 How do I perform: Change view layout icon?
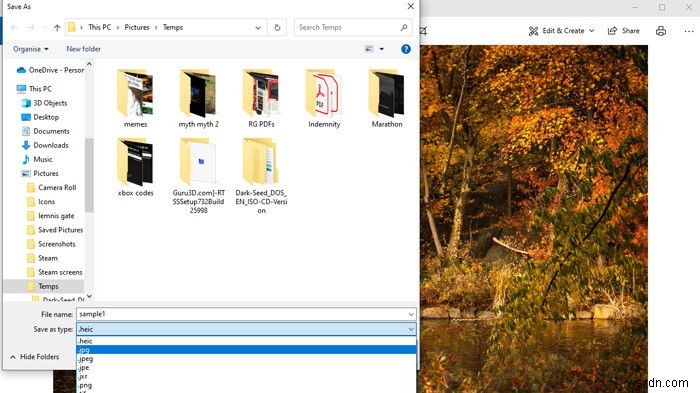[369, 49]
